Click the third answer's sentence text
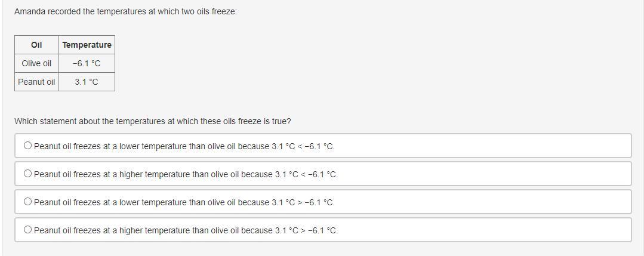Screen dimensions: 644x256 (184, 202)
